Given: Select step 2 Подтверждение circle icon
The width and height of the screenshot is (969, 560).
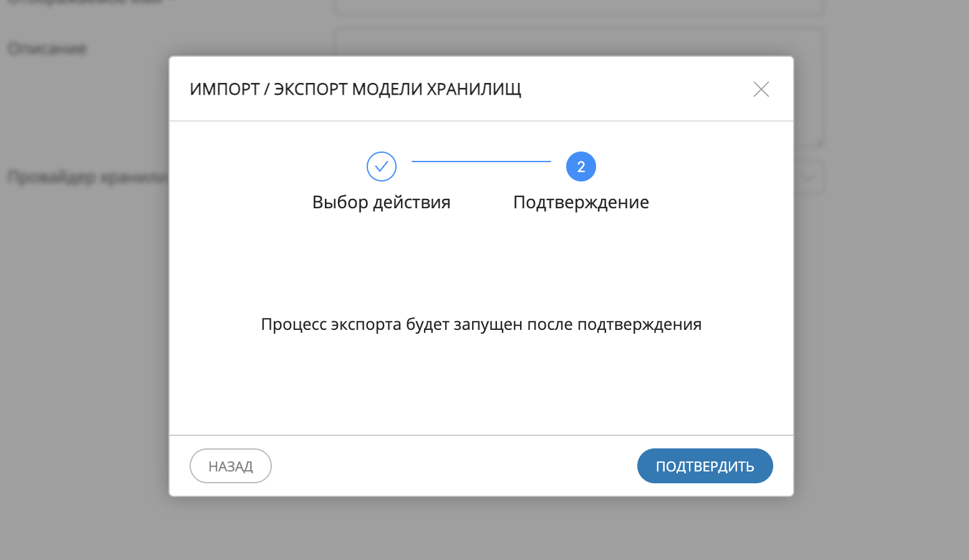Looking at the screenshot, I should pos(580,167).
